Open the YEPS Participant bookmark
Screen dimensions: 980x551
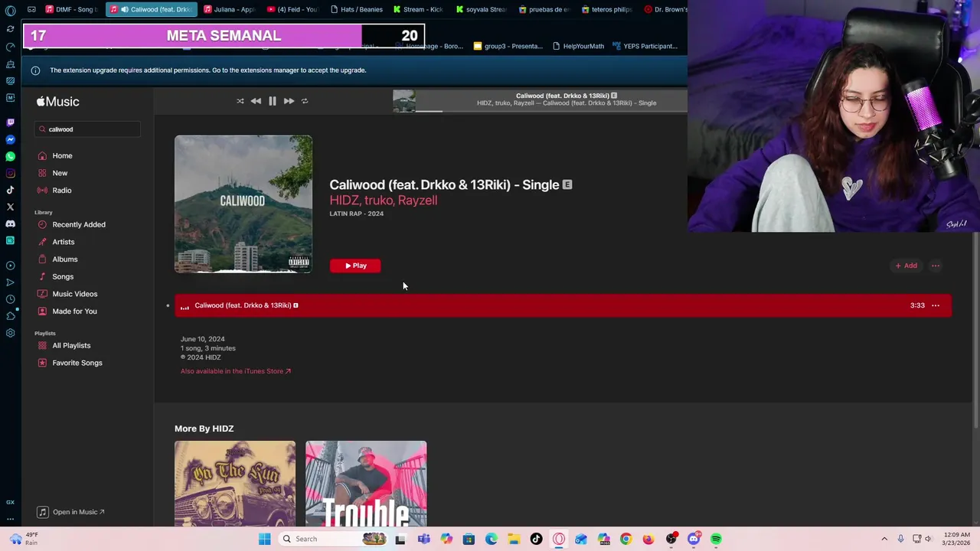pos(645,46)
